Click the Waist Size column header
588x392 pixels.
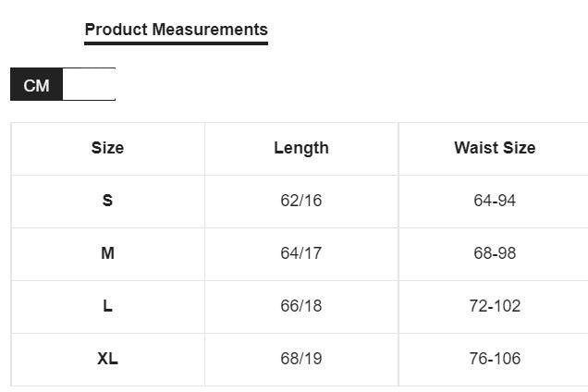494,148
